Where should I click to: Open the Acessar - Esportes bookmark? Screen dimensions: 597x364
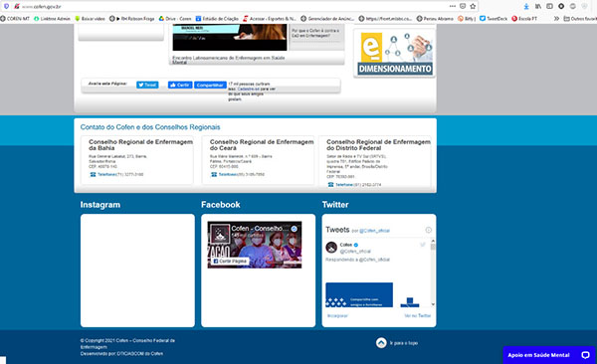click(x=270, y=18)
